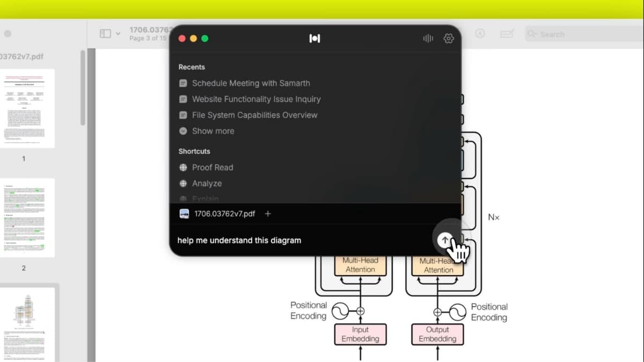Click the Preview form filling icon
The width and height of the screenshot is (644, 362).
click(x=507, y=34)
